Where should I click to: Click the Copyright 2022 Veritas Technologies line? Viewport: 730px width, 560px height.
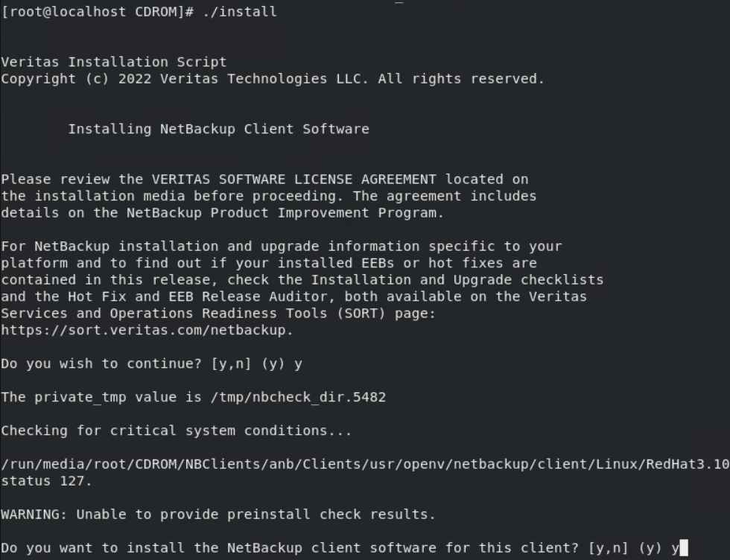tap(273, 79)
